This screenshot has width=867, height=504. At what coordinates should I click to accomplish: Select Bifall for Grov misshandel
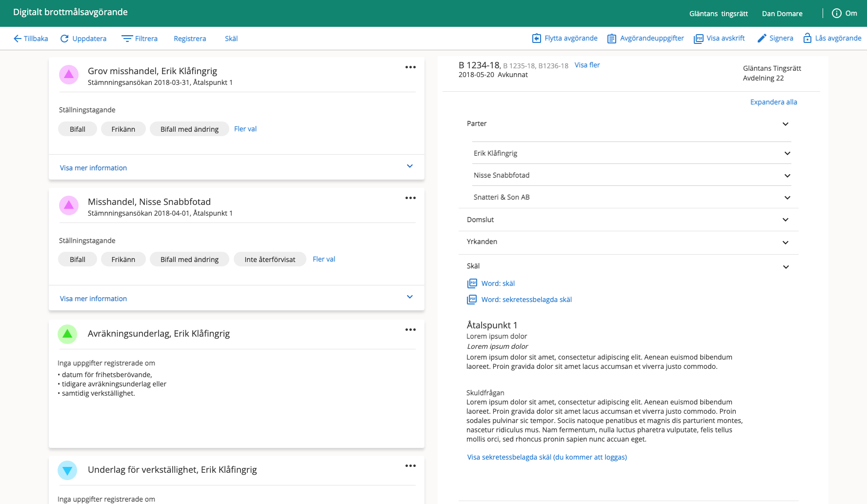coord(78,129)
